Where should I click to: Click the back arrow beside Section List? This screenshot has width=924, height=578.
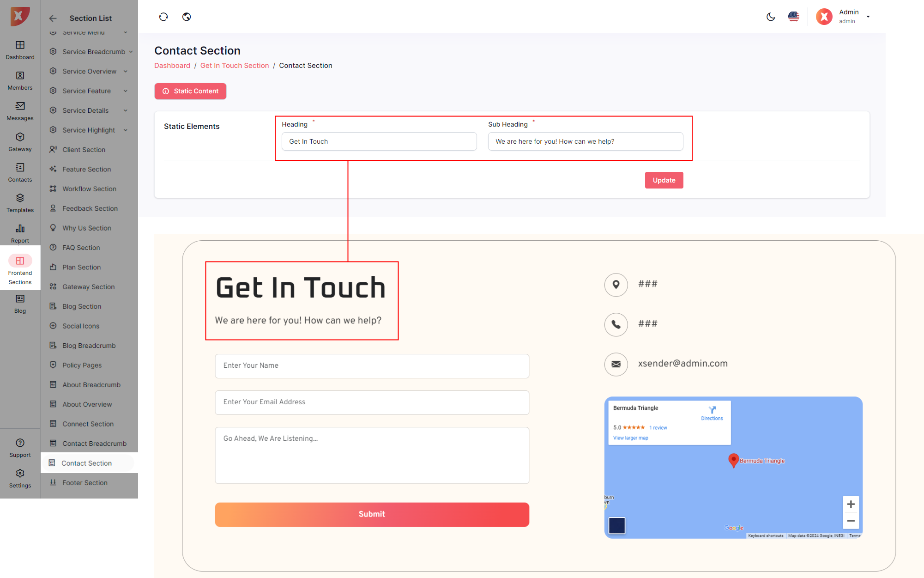pos(53,18)
